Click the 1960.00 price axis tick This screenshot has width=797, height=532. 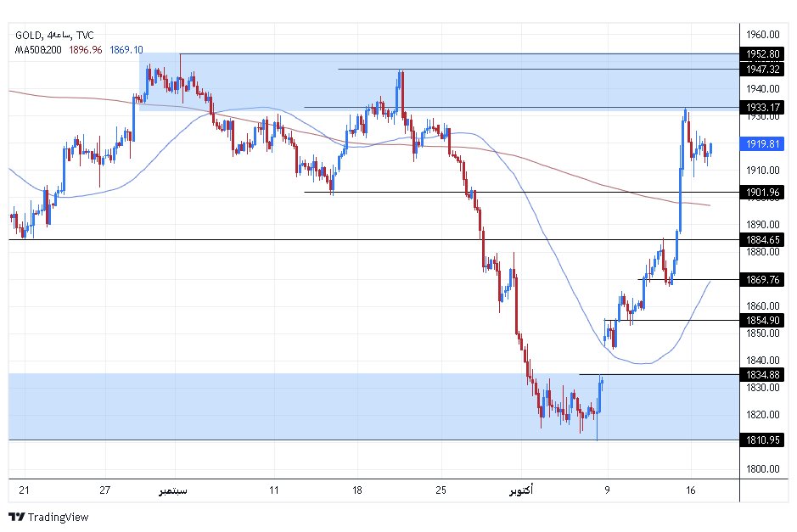tap(761, 35)
